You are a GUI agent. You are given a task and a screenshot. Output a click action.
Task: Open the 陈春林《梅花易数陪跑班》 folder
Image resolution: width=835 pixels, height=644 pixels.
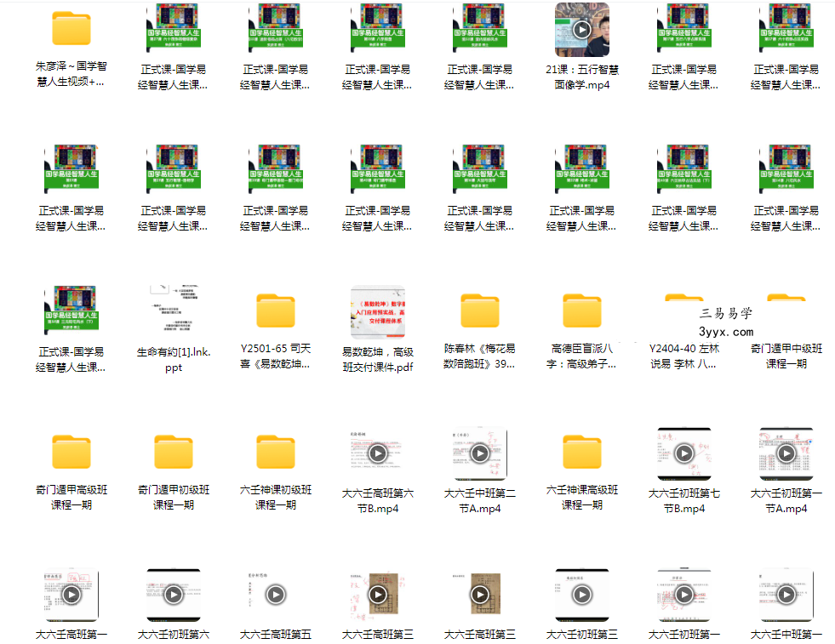click(x=480, y=311)
